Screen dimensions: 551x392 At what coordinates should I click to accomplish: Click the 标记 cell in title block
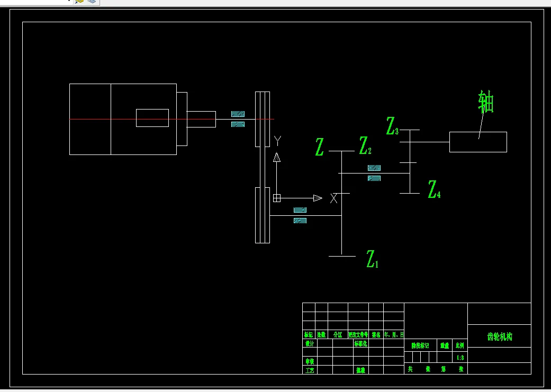coord(309,335)
